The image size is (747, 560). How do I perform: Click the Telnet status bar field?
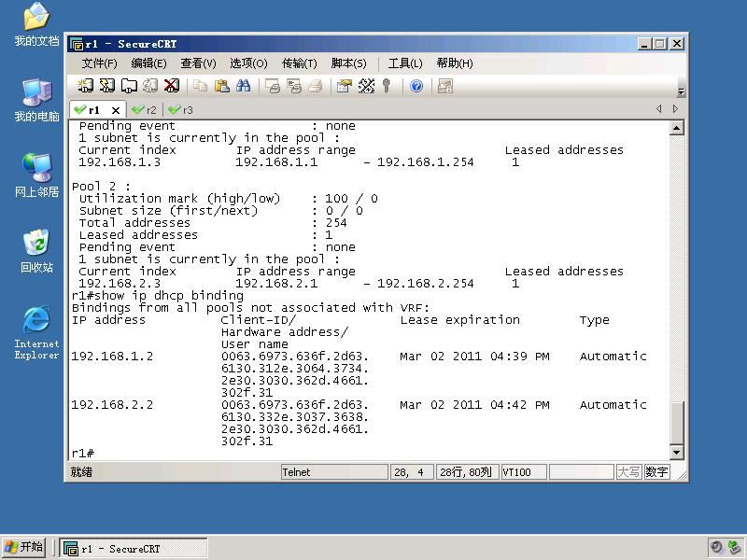[x=334, y=472]
